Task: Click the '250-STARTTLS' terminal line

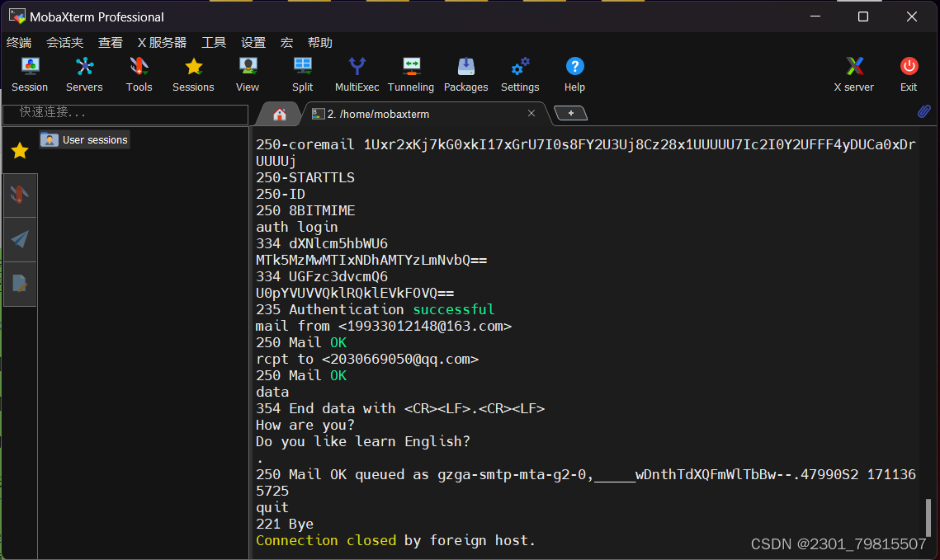Action: tap(305, 178)
